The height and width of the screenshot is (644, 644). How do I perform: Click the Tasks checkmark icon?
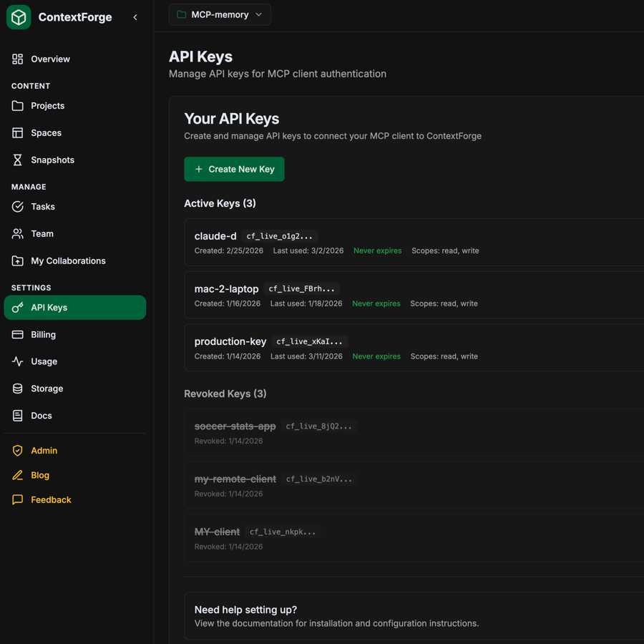point(17,207)
